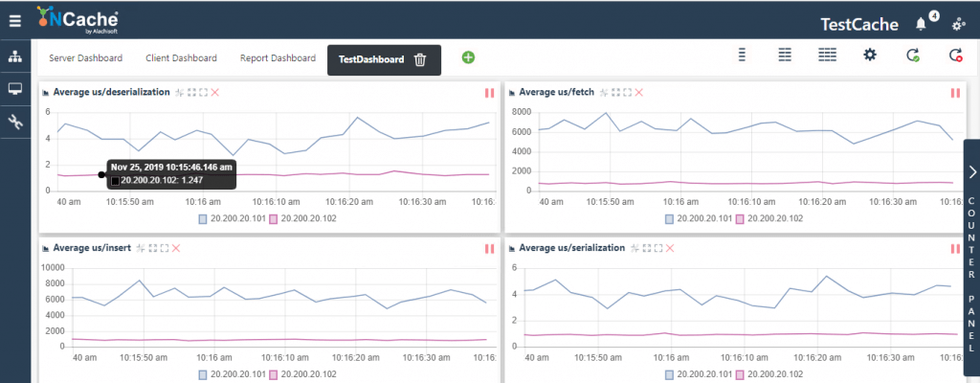Open the Server Dashboard tab
Screen dimensions: 980x383
85,58
